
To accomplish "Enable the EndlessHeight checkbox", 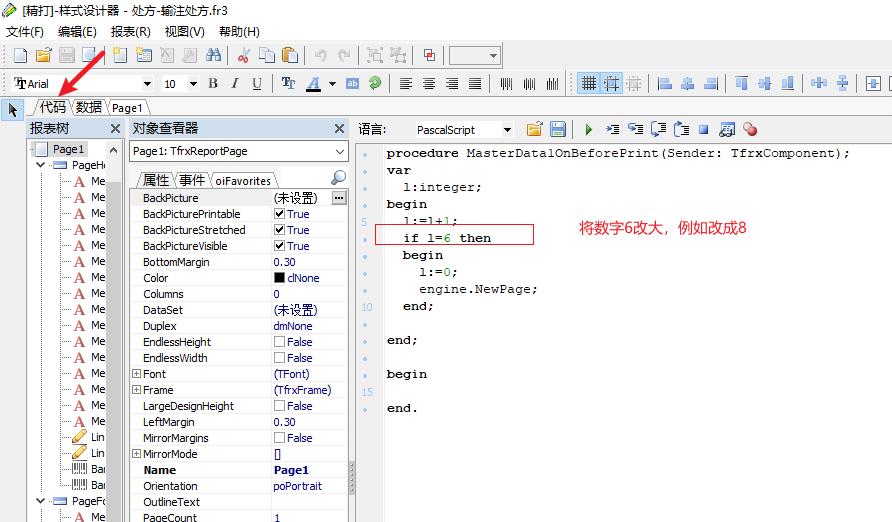I will click(280, 342).
